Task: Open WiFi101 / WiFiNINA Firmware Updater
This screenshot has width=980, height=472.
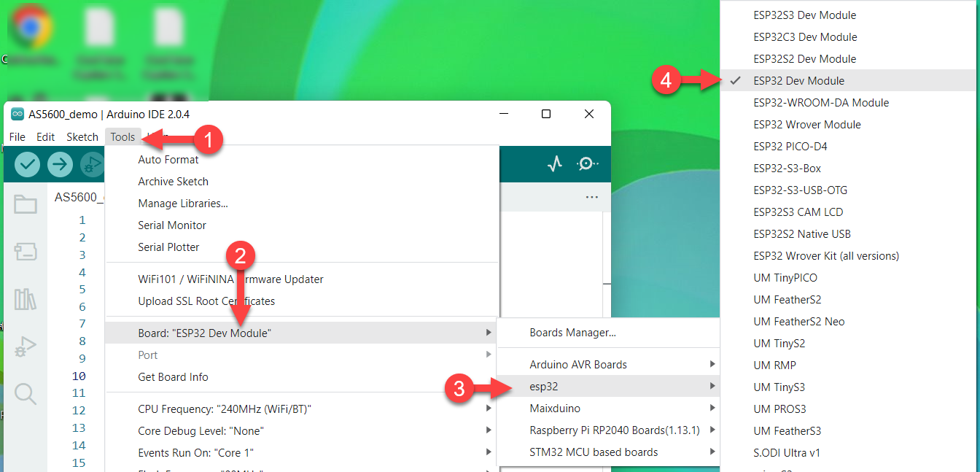Action: point(302,279)
